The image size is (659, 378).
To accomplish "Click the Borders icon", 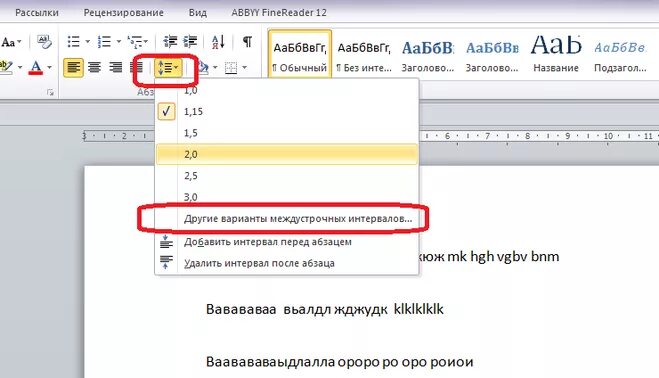I will (x=231, y=67).
